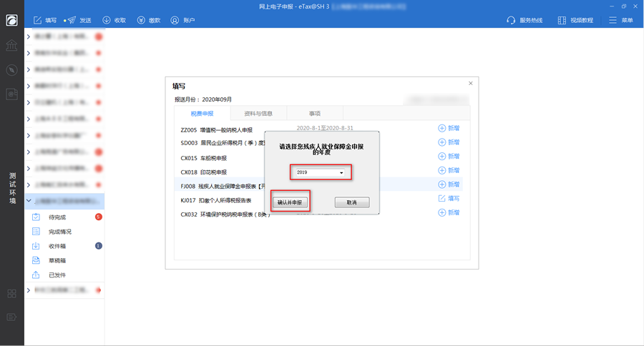
Task: Click 取消 to cancel the dialog
Action: tap(351, 202)
